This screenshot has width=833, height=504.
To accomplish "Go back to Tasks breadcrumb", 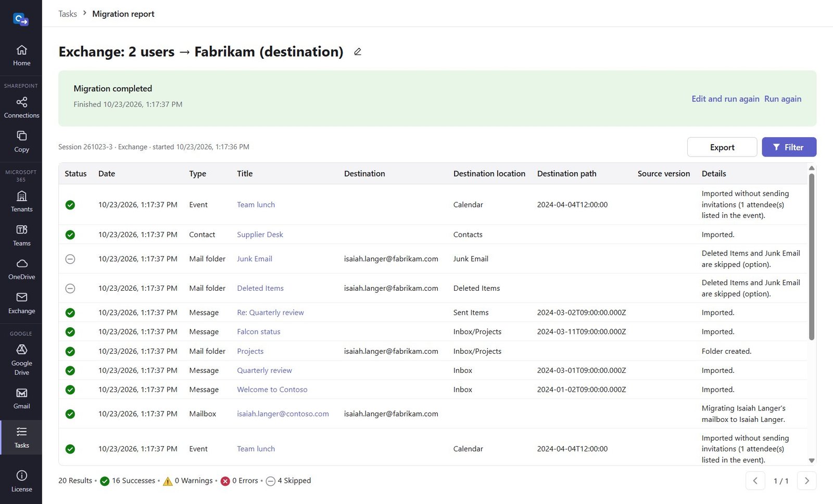I will (68, 14).
